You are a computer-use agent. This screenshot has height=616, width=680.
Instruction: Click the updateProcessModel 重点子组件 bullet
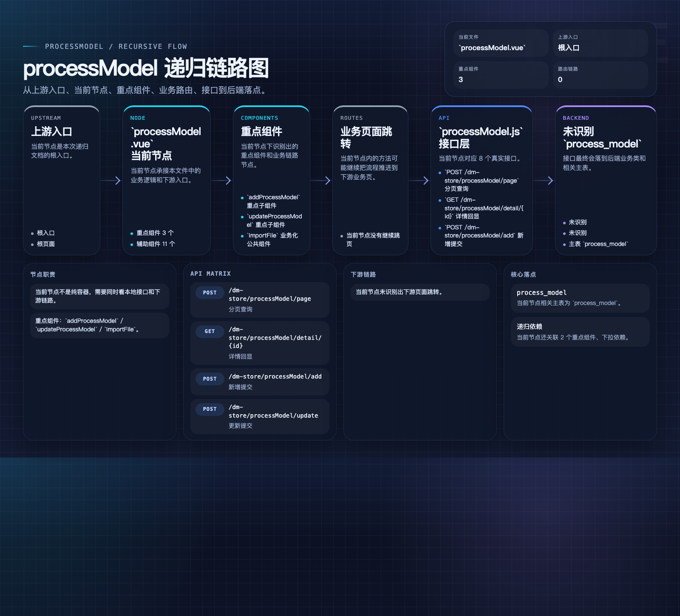[x=274, y=220]
